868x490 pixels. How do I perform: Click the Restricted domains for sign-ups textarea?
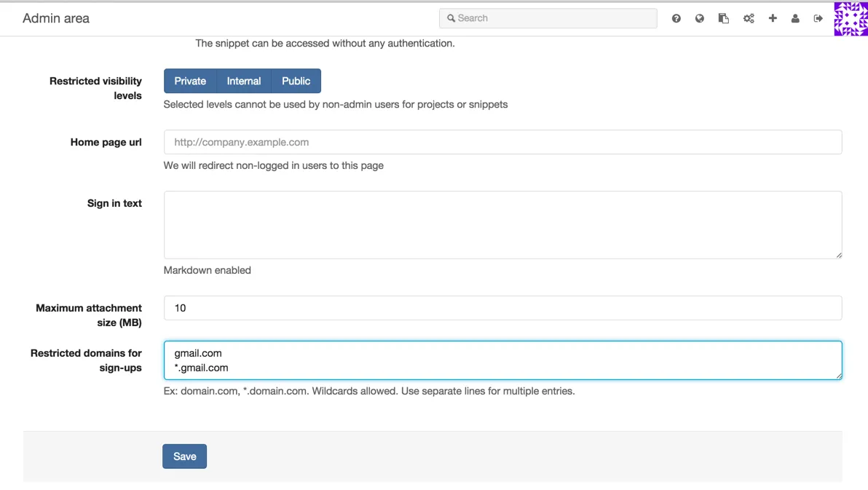click(502, 360)
